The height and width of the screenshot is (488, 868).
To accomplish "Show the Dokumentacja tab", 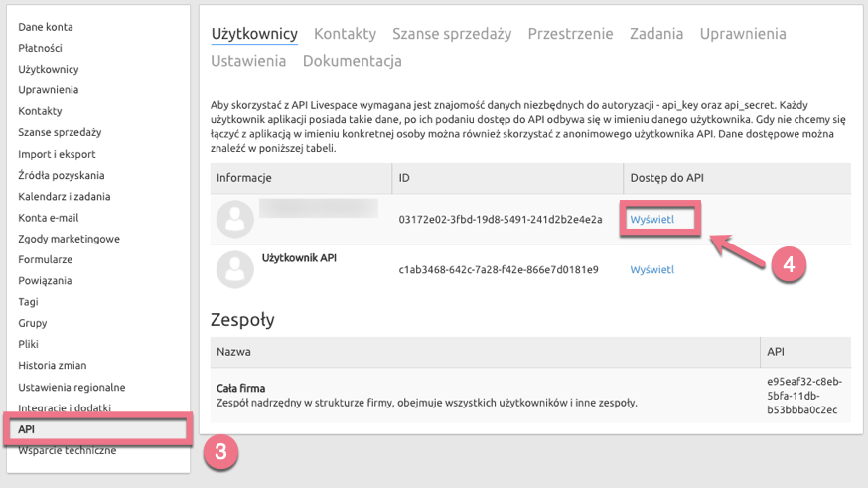I will [352, 61].
